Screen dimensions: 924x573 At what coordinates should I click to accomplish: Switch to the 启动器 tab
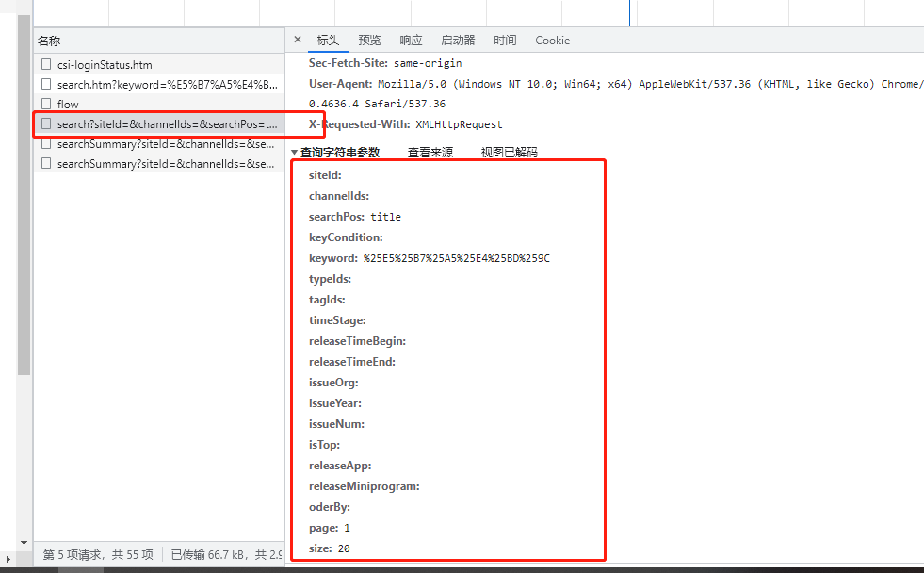tap(458, 41)
